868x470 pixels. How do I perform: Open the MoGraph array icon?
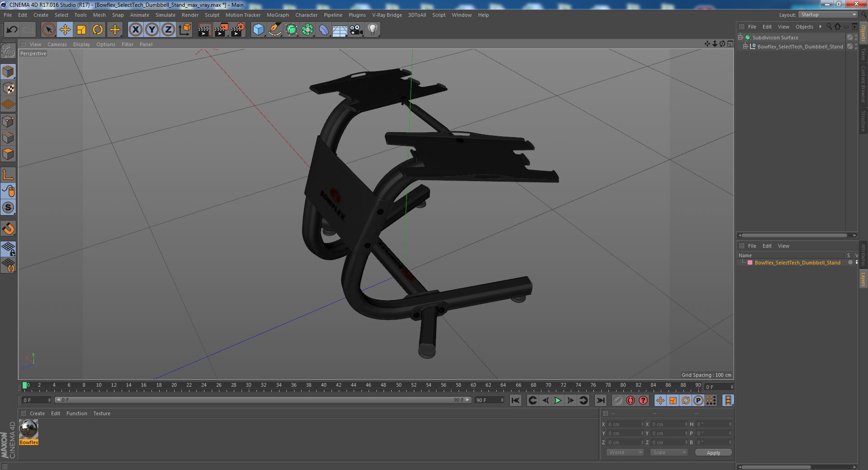[308, 30]
